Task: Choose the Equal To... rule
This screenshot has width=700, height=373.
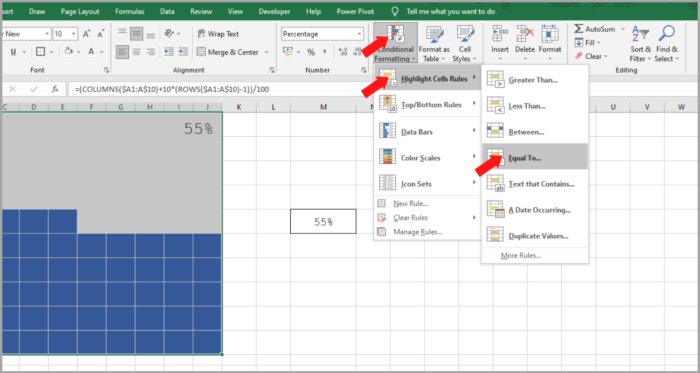Action: [535, 158]
